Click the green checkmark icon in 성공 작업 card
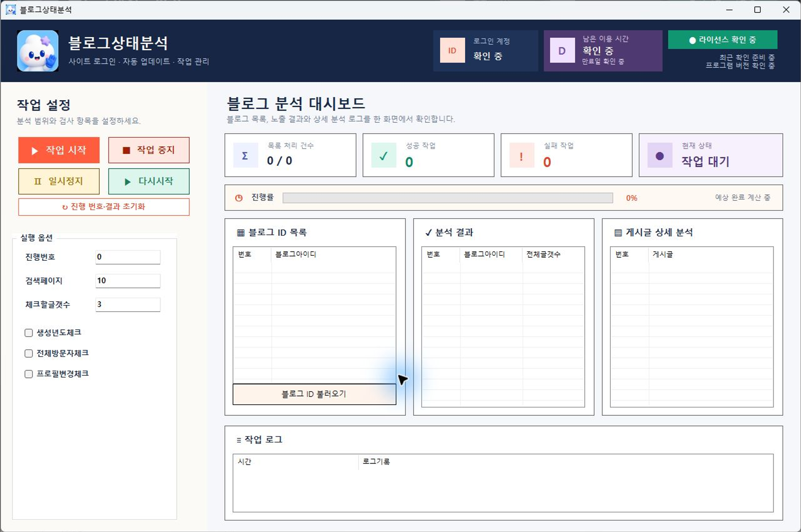Screen dimensions: 801x532 click(383, 155)
